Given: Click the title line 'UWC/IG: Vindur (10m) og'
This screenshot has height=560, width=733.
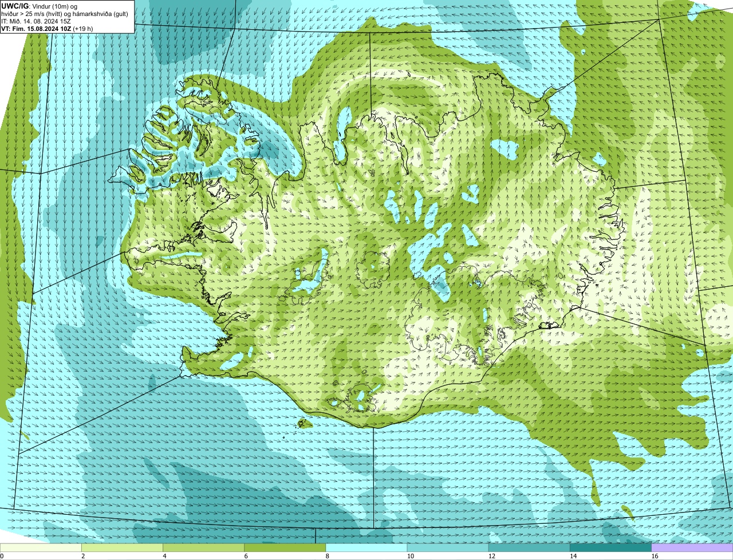Looking at the screenshot, I should (40, 6).
